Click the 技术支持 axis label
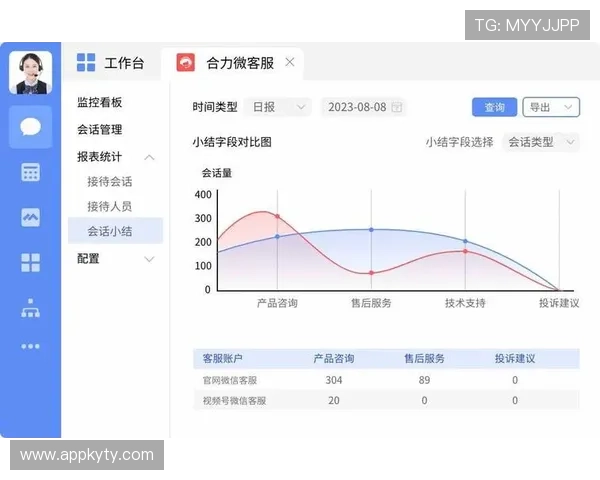The height and width of the screenshot is (480, 600). click(x=465, y=303)
